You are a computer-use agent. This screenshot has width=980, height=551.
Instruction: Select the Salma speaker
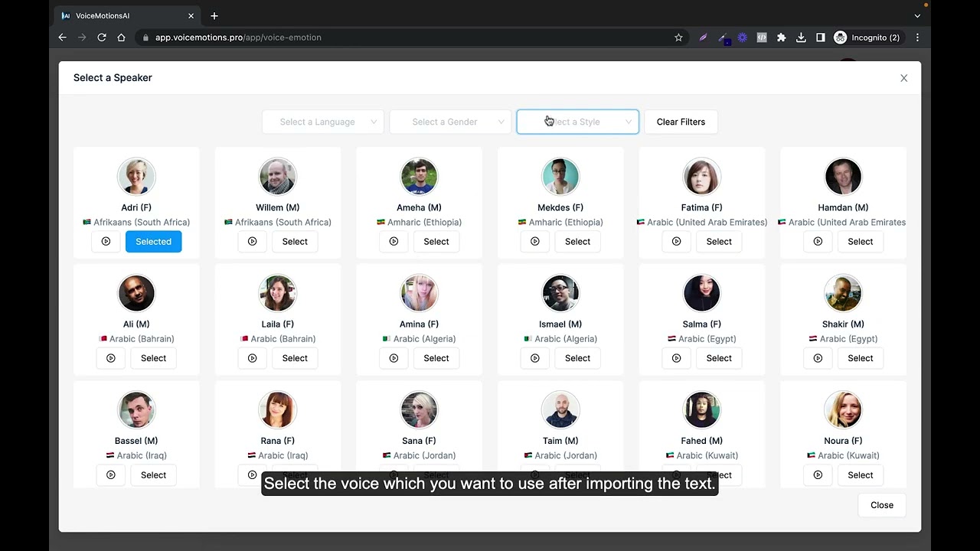(x=719, y=358)
